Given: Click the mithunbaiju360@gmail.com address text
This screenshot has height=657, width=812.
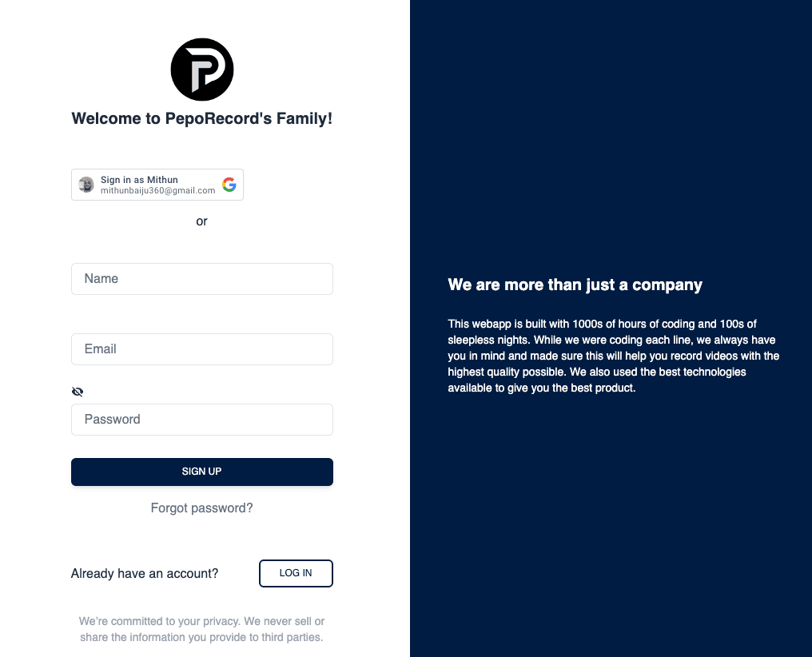Looking at the screenshot, I should [x=157, y=191].
